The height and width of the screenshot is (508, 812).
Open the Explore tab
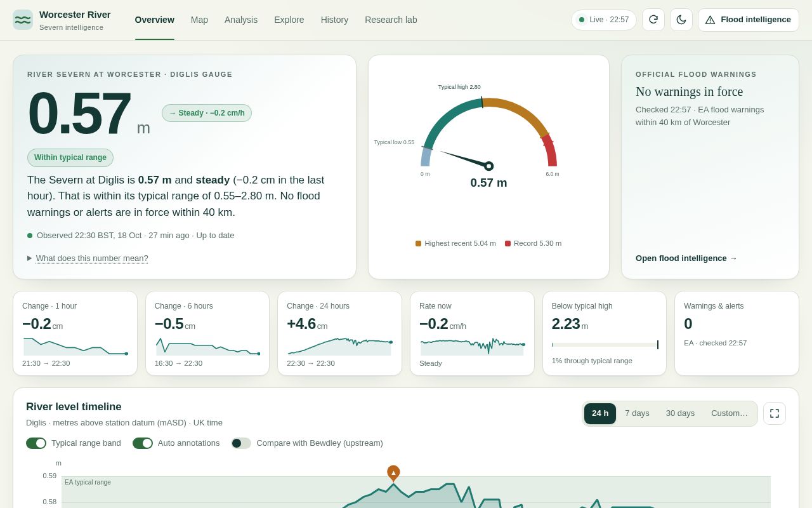289,20
